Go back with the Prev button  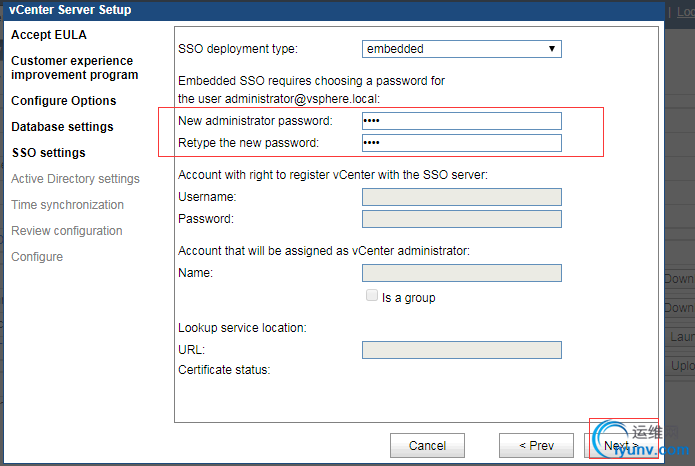pos(536,445)
